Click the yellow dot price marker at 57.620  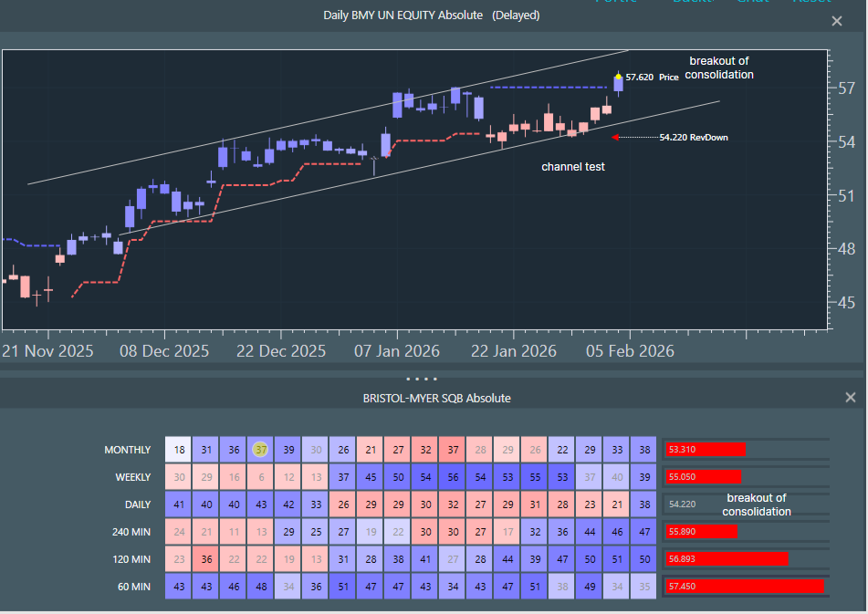coord(619,77)
